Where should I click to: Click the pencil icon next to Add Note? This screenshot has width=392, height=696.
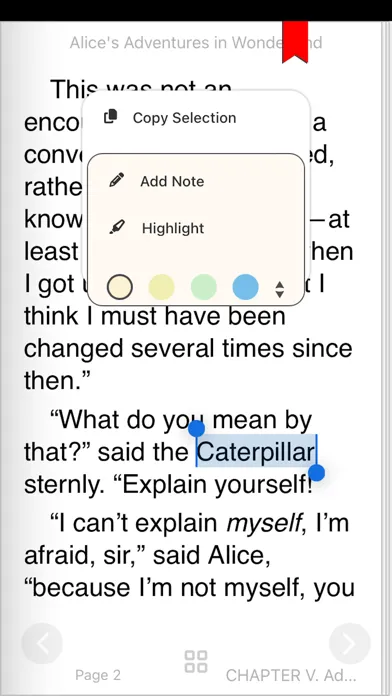117,181
